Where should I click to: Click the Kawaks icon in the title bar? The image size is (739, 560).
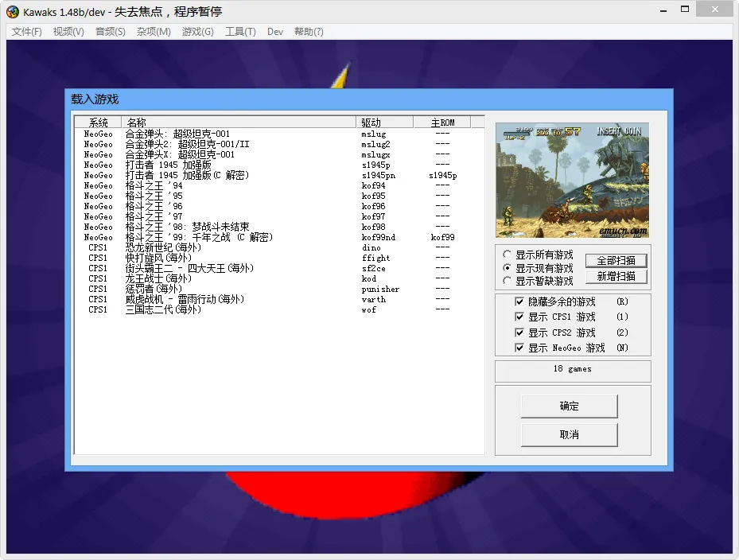11,10
